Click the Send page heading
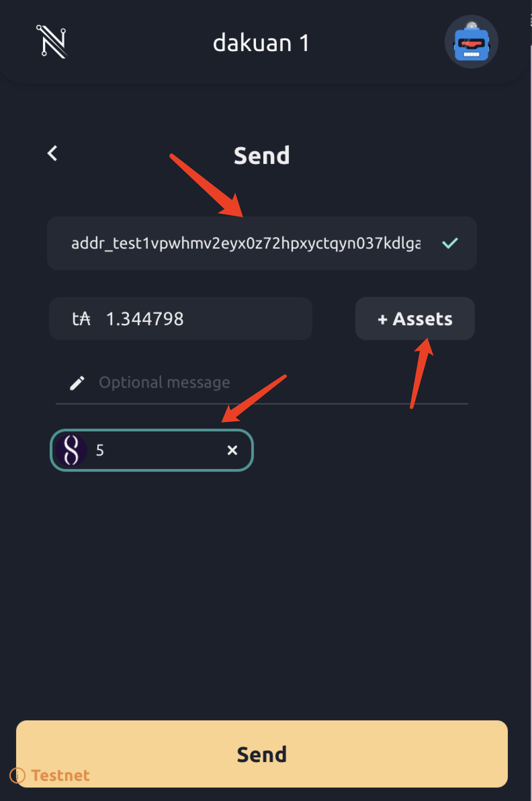 (261, 155)
